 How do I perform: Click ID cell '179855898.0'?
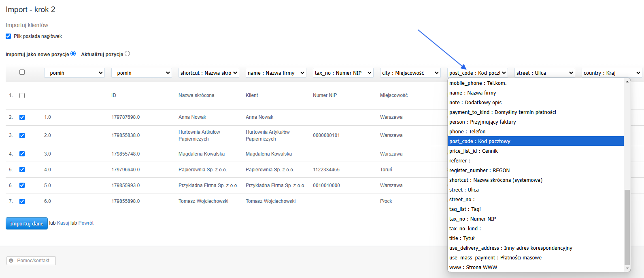(x=125, y=201)
